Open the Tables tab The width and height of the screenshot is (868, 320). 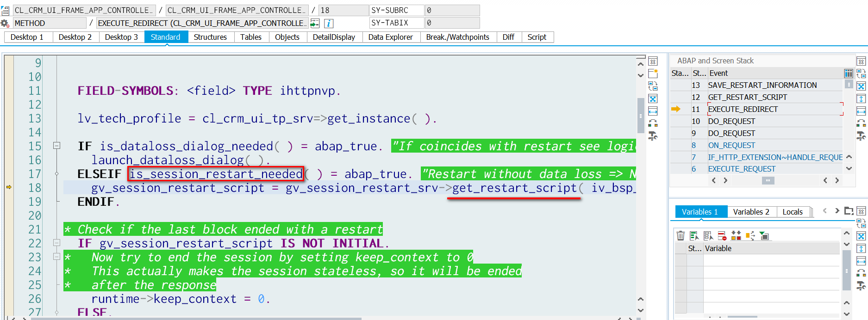(251, 37)
